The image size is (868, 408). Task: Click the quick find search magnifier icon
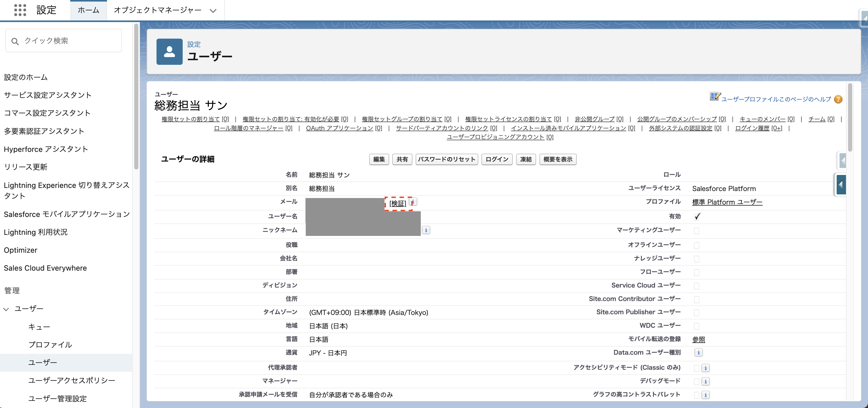(15, 41)
